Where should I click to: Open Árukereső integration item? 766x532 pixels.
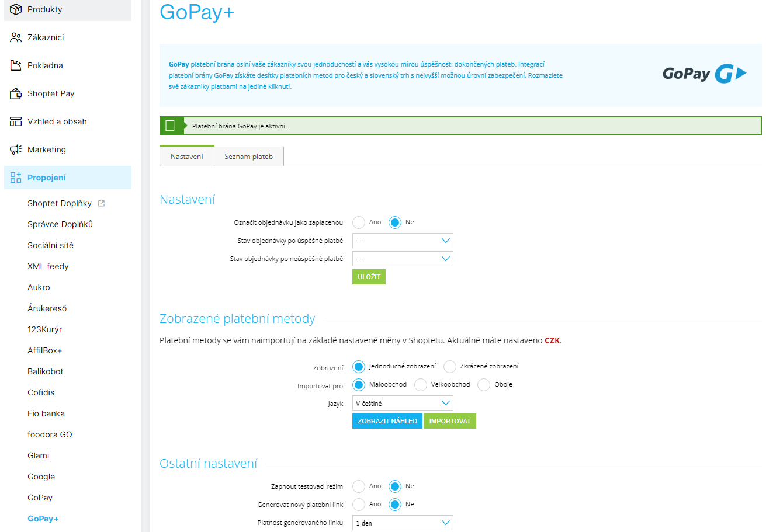tap(47, 308)
